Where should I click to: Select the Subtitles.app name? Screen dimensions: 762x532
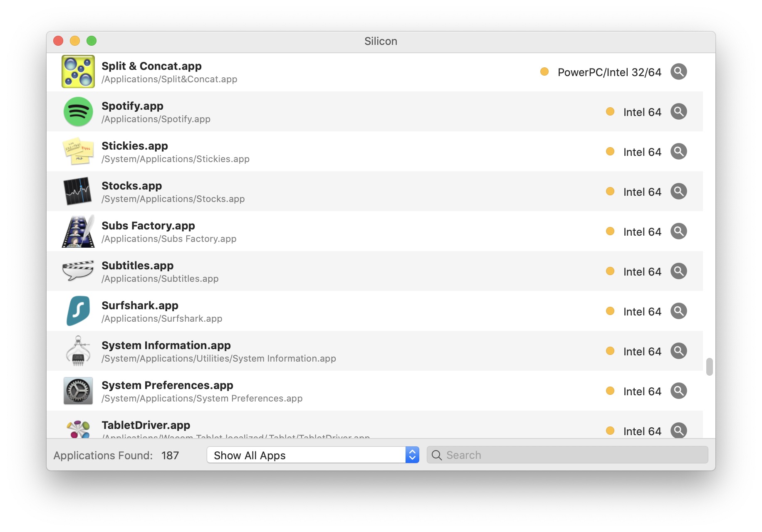137,266
